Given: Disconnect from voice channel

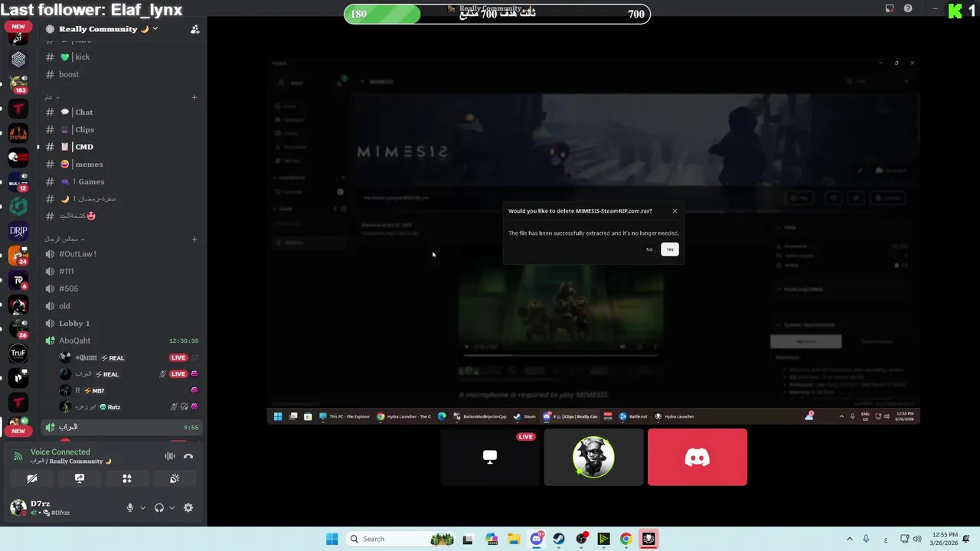Looking at the screenshot, I should [x=188, y=456].
